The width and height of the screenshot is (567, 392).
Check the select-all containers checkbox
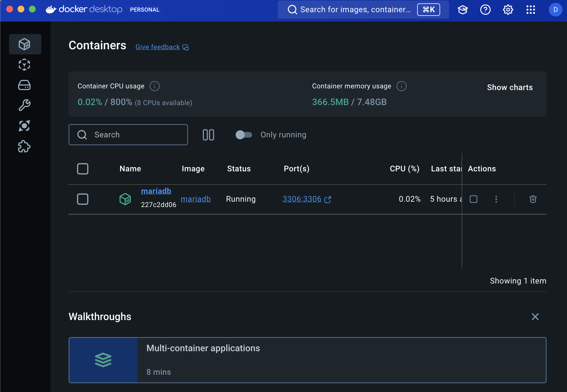pos(83,169)
